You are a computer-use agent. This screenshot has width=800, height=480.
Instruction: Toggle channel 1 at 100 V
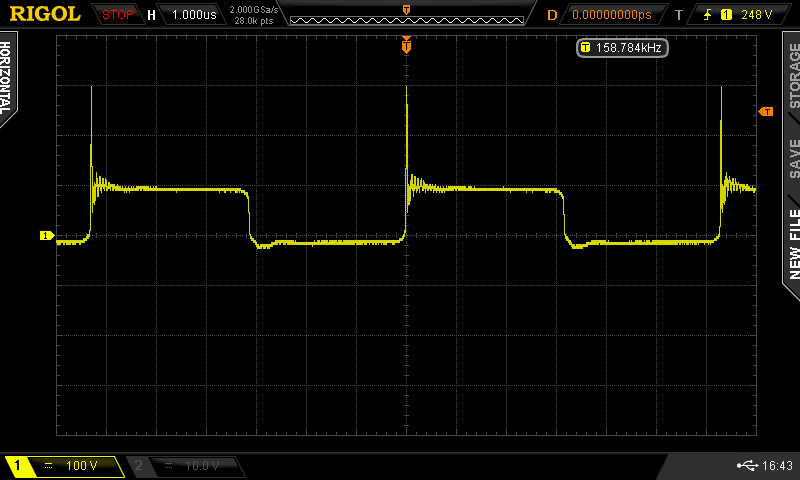coord(64,466)
